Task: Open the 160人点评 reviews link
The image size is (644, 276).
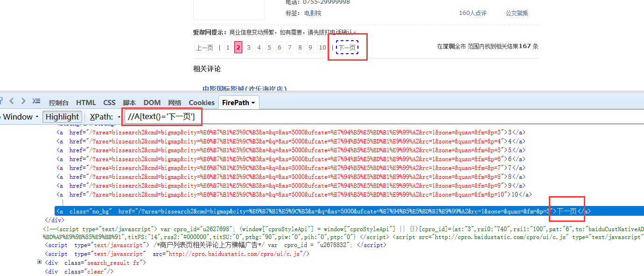Action: 473,13
